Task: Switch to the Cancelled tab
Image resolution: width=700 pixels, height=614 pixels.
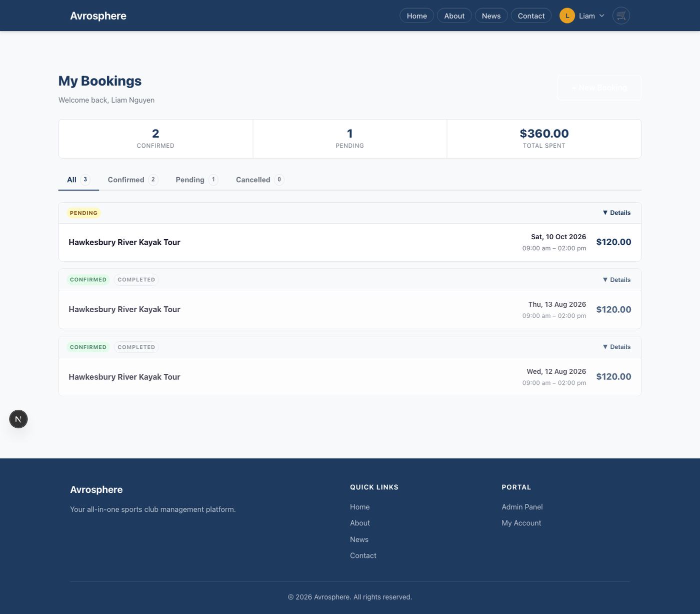Action: click(260, 180)
